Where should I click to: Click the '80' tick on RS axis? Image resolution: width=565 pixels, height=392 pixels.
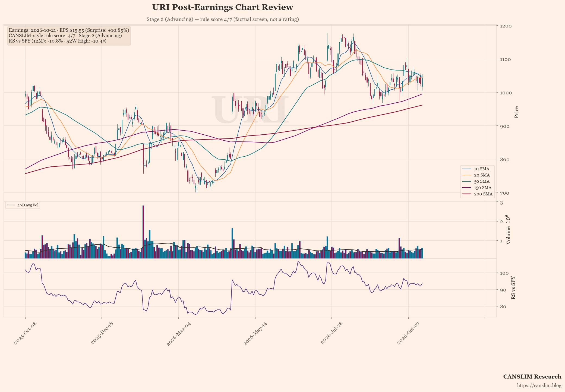(503, 307)
